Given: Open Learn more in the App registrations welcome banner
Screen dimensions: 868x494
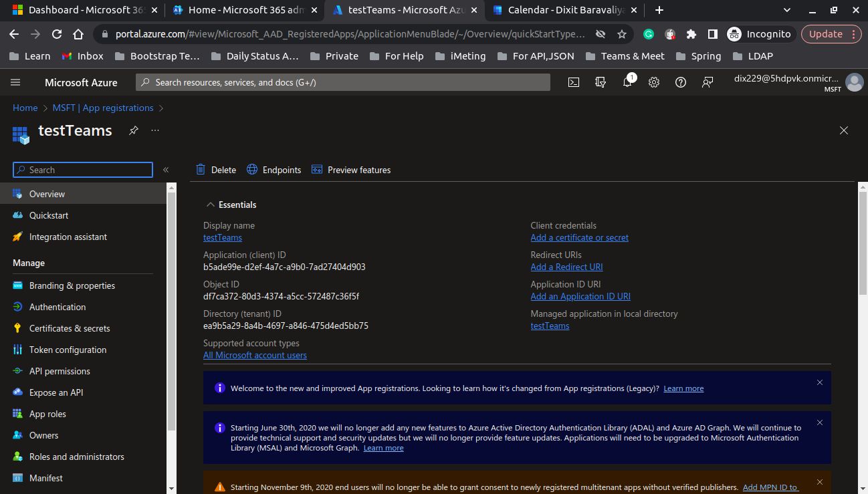Looking at the screenshot, I should click(x=683, y=388).
